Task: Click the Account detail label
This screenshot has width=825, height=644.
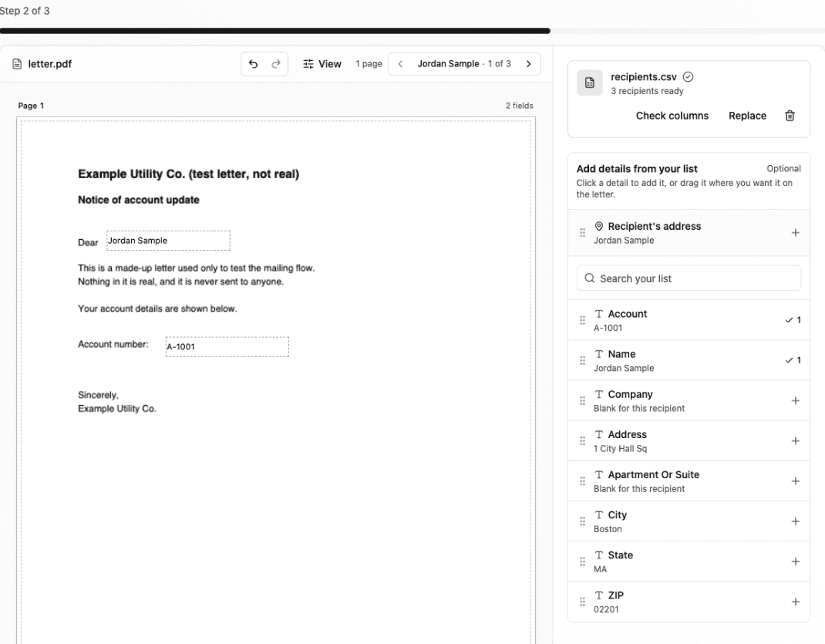Action: coord(627,314)
